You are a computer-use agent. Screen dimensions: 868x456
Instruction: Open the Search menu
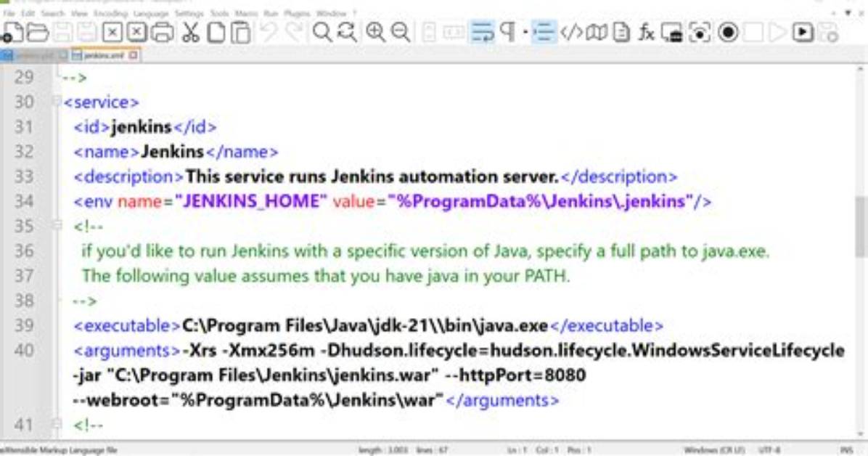52,13
